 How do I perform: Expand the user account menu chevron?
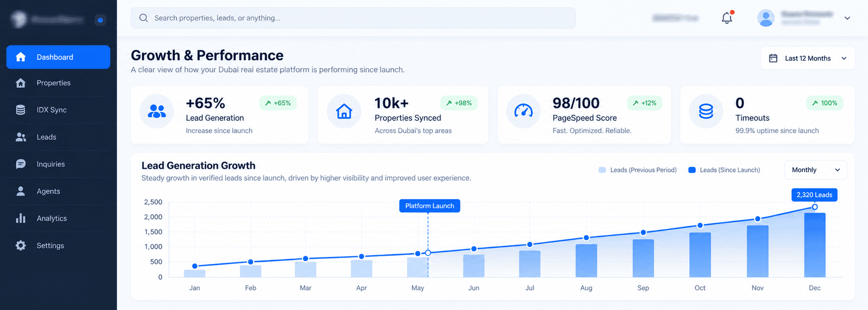pos(847,18)
